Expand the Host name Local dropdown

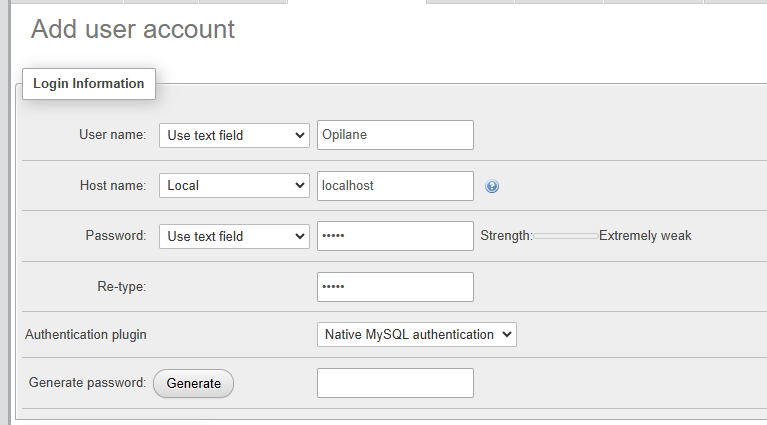click(x=234, y=185)
